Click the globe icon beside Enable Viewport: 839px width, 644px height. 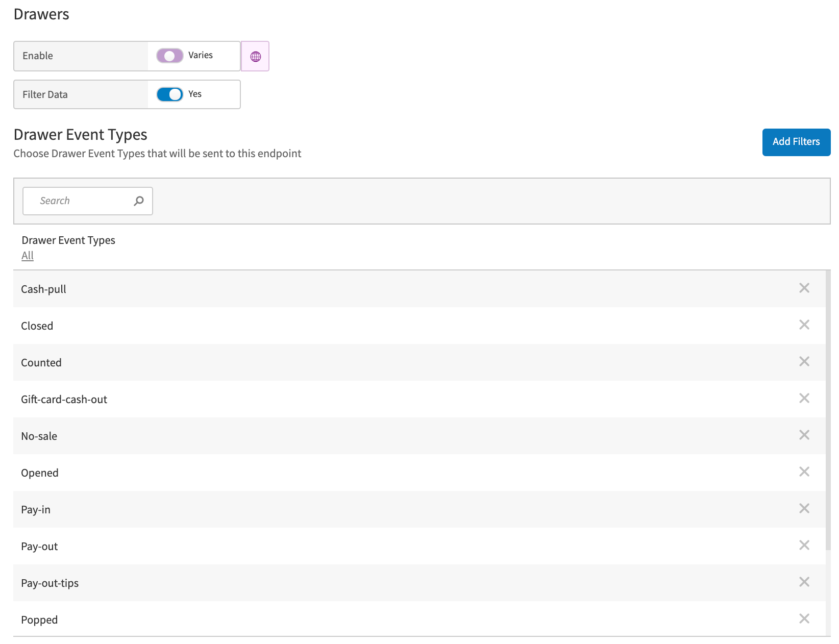point(255,56)
